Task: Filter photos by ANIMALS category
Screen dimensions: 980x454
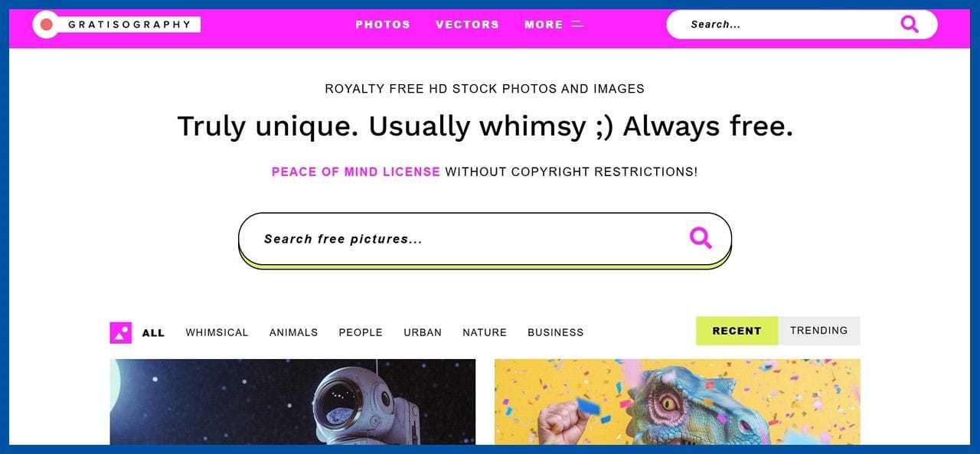Action: 293,333
